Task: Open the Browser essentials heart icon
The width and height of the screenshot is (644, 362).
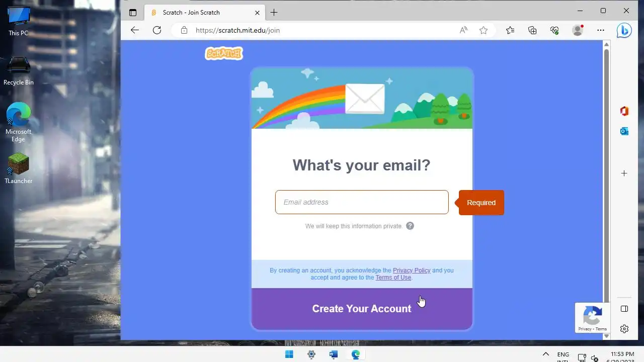Action: (554, 30)
